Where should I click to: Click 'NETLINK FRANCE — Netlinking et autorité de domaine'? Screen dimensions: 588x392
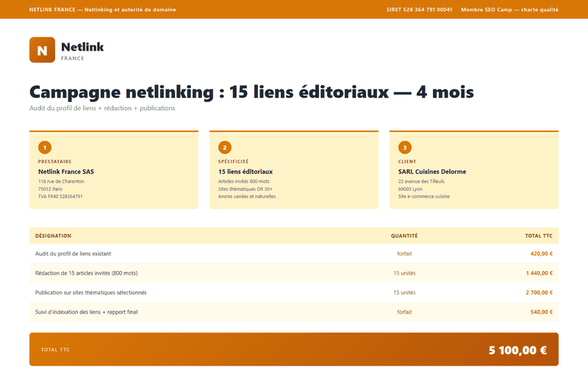tap(102, 10)
